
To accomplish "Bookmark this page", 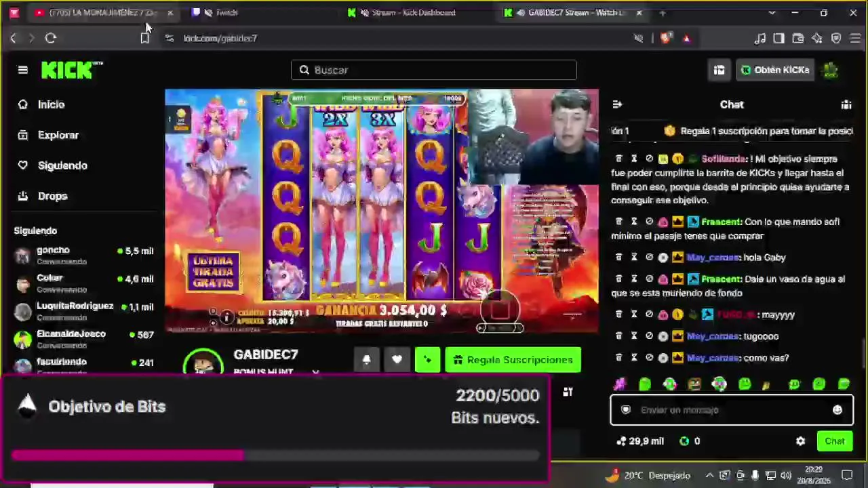I will click(144, 38).
